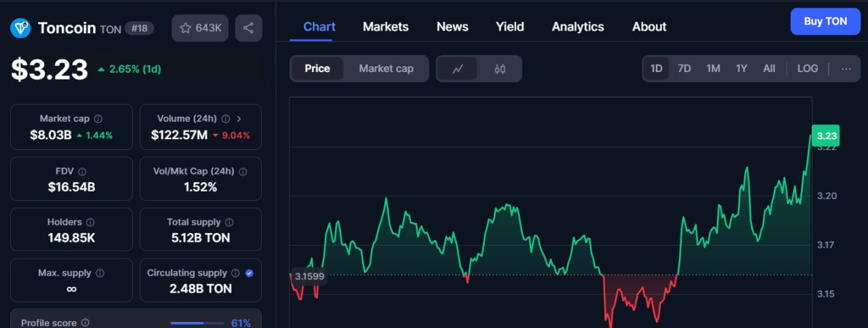This screenshot has width=868, height=328.
Task: Show Total supply info icon
Action: [229, 222]
